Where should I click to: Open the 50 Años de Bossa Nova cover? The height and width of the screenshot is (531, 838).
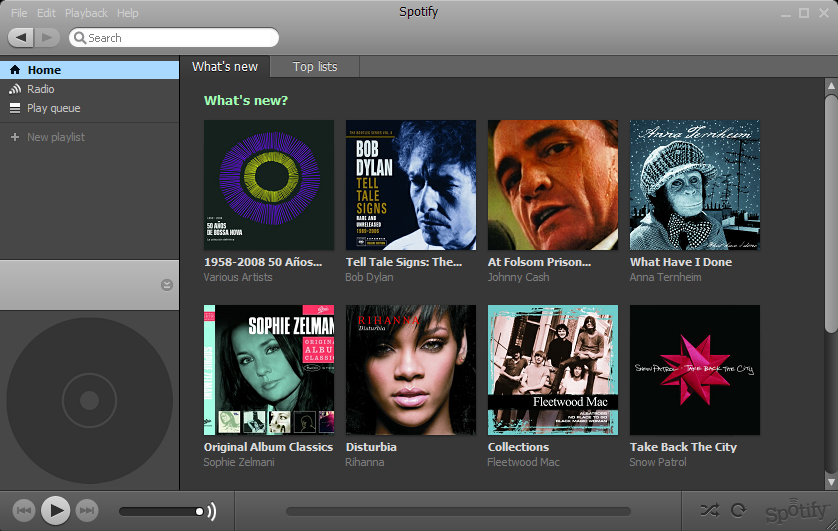(269, 185)
